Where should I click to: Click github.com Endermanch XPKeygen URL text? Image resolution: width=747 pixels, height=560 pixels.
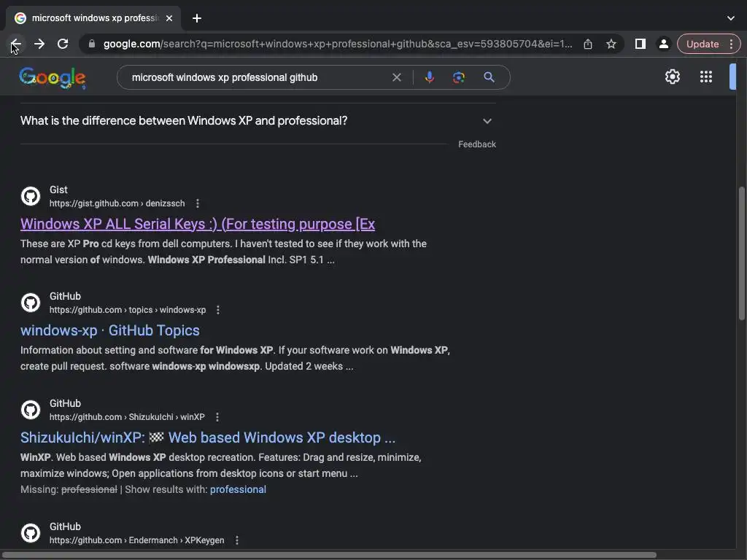[x=136, y=540]
